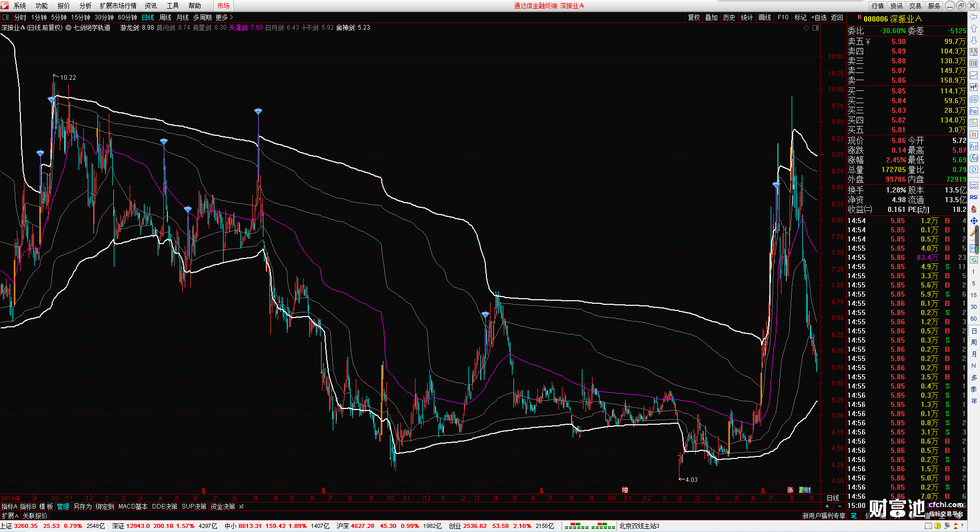The height and width of the screenshot is (532, 980).
Task: Switch chart period to 月线
Action: [183, 17]
